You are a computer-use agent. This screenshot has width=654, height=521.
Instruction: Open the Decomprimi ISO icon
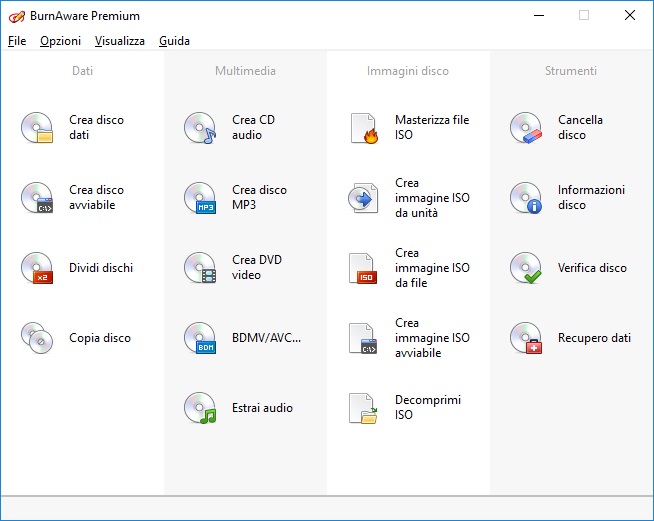pos(363,408)
